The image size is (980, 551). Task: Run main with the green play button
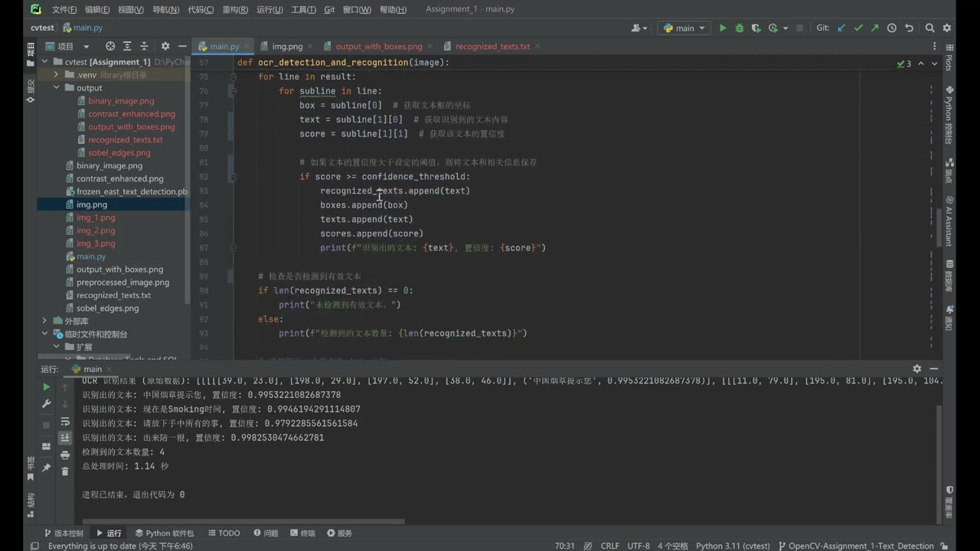[x=722, y=28]
